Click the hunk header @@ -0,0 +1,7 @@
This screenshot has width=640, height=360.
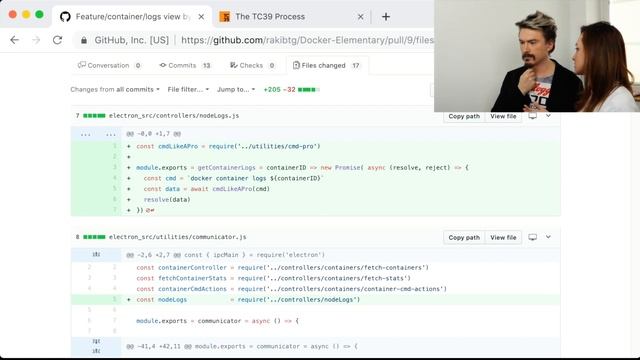[x=153, y=134]
